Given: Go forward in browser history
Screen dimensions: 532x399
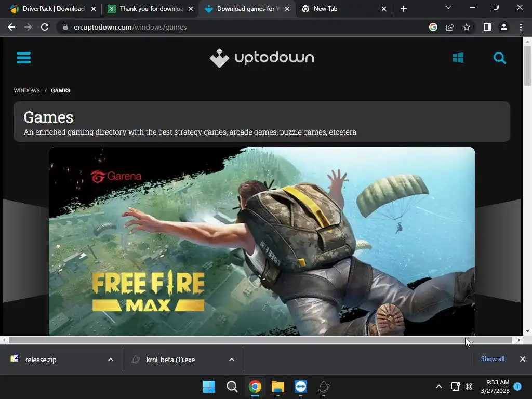Looking at the screenshot, I should coord(28,27).
